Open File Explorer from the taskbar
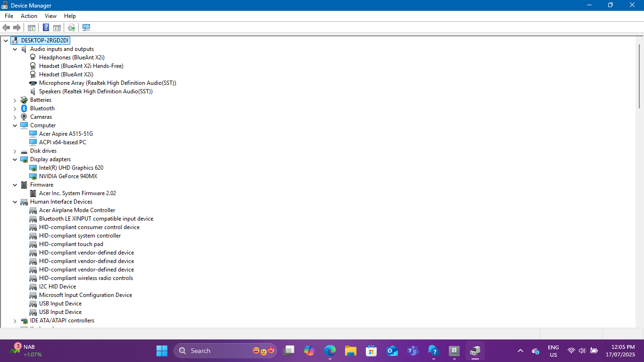Viewport: 644px width, 362px height. coord(351,351)
